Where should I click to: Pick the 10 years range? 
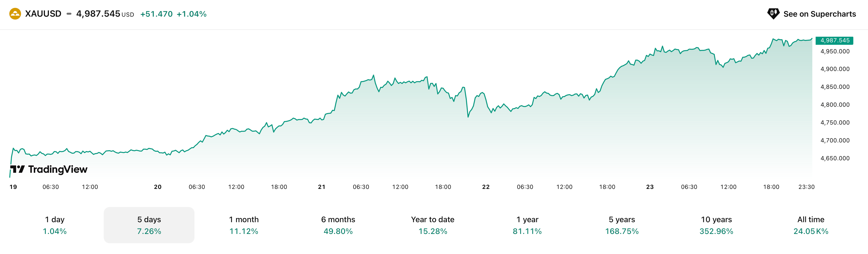click(716, 225)
